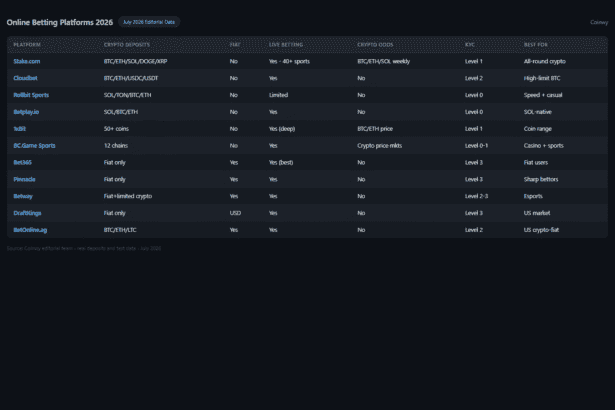
Task: Select the SOL/BTC/ETH cell for Betplay.io
Action: pyautogui.click(x=121, y=112)
